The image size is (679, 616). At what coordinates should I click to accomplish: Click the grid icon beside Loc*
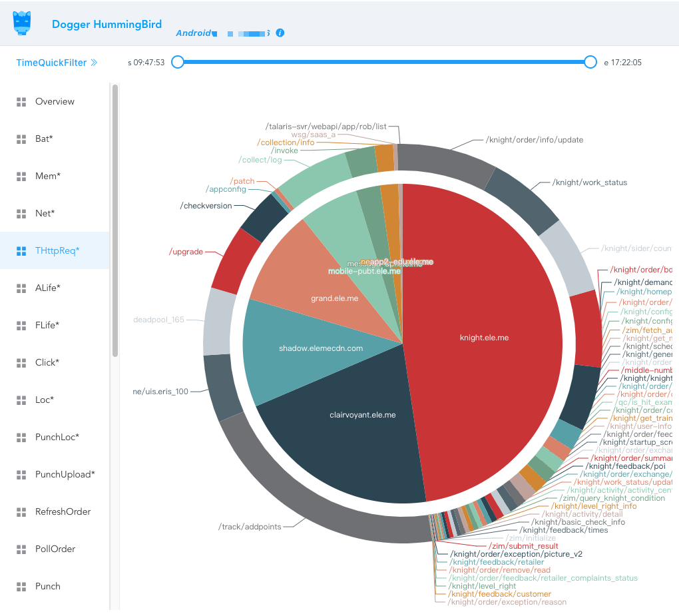[21, 400]
